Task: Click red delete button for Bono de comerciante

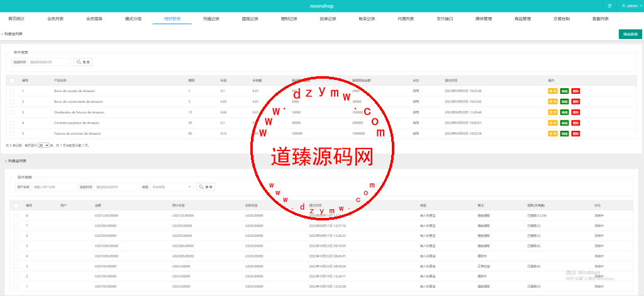Action: point(576,101)
